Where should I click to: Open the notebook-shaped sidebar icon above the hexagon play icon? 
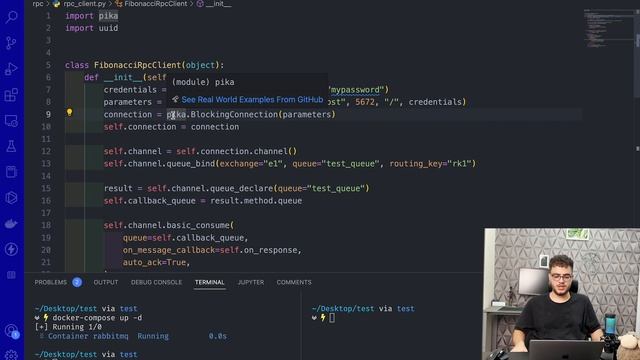11,172
